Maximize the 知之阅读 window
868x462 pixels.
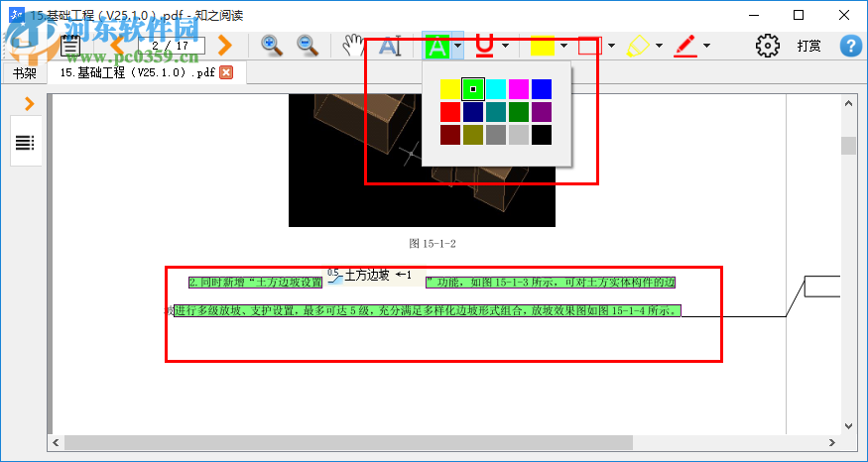[x=799, y=15]
